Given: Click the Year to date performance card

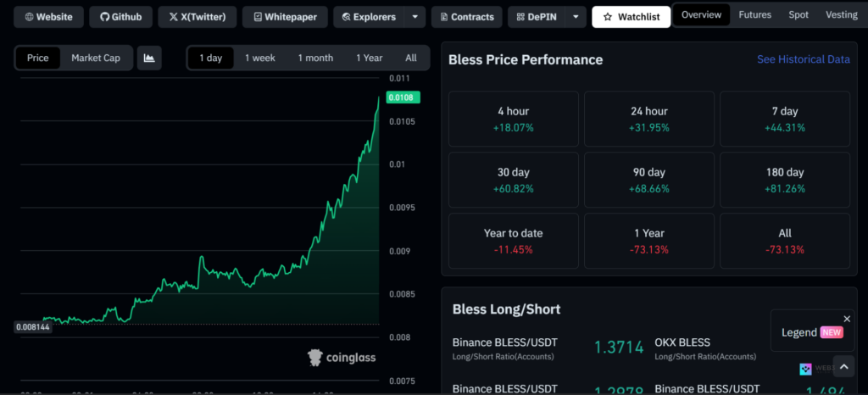Looking at the screenshot, I should (x=514, y=241).
